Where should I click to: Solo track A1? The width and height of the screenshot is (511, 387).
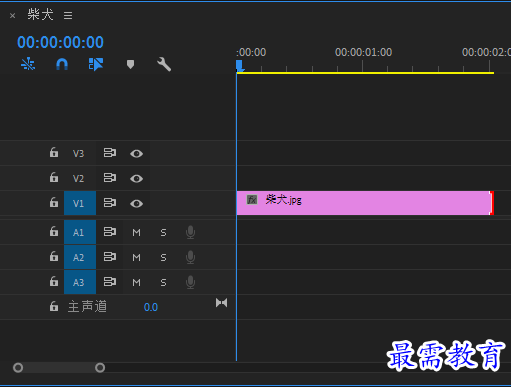tap(163, 232)
